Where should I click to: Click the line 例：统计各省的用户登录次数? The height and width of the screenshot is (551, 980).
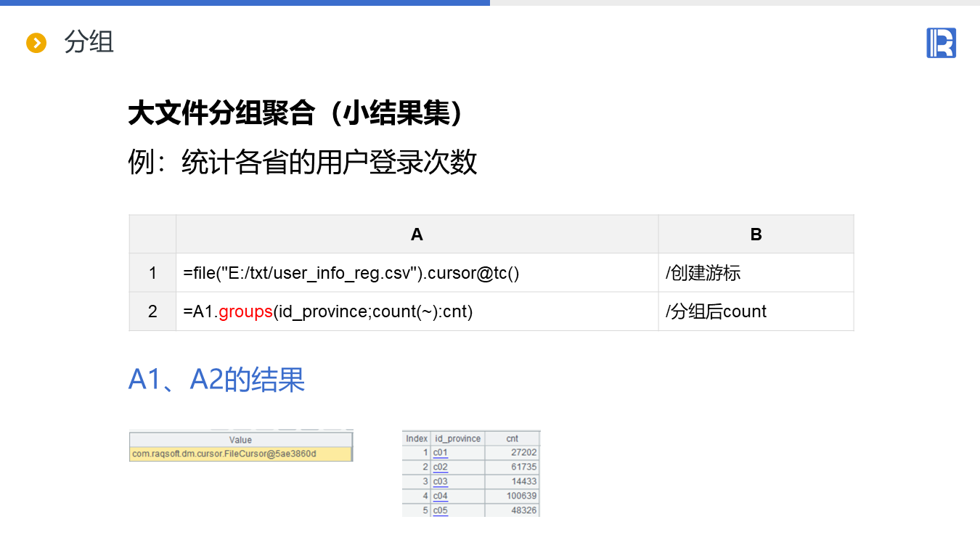click(303, 161)
